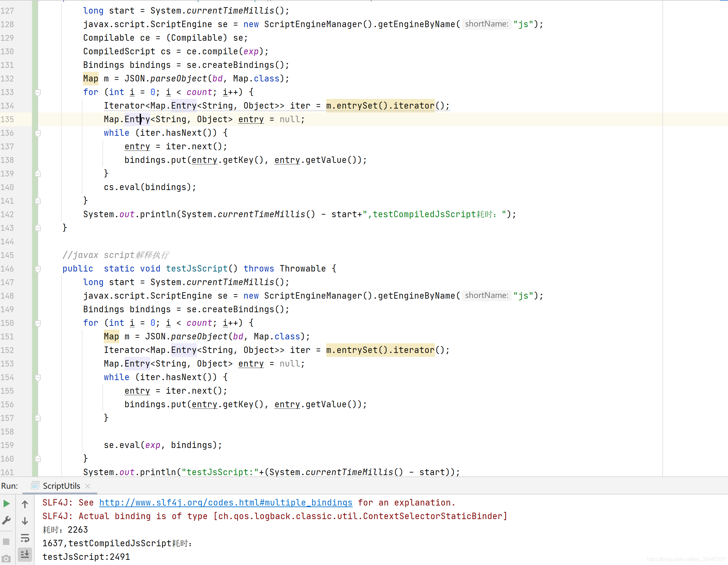Viewport: 728px width, 565px height.
Task: Click the Run tool window header area
Action: pos(10,486)
